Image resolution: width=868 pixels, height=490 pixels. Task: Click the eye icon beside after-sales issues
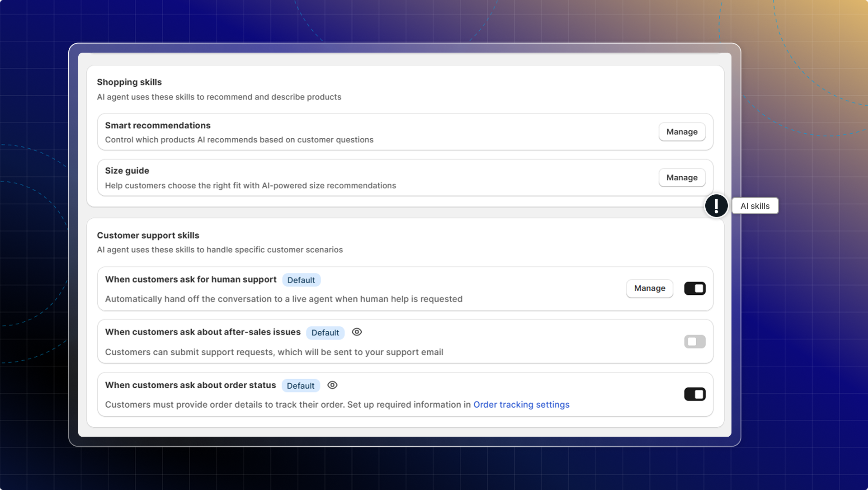click(357, 332)
